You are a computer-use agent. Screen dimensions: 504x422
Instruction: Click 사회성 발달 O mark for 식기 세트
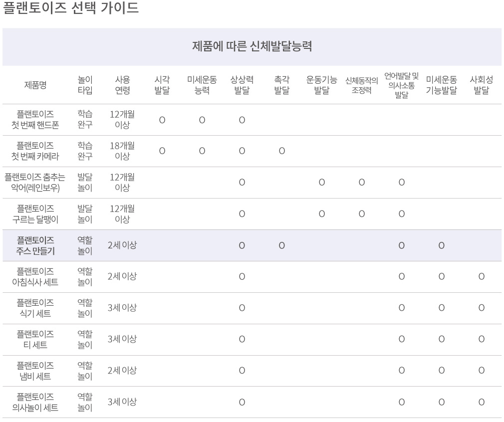pyautogui.click(x=481, y=308)
